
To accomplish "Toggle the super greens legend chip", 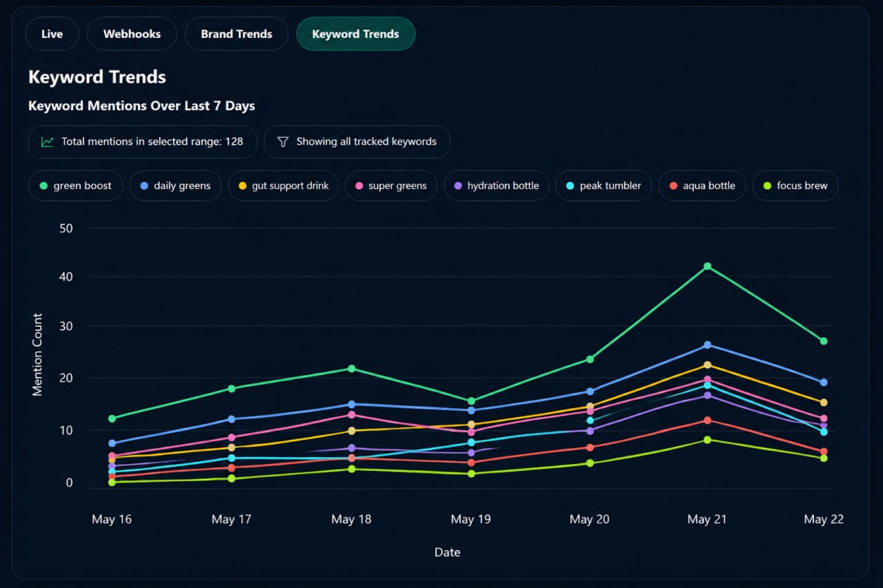I will (x=390, y=185).
